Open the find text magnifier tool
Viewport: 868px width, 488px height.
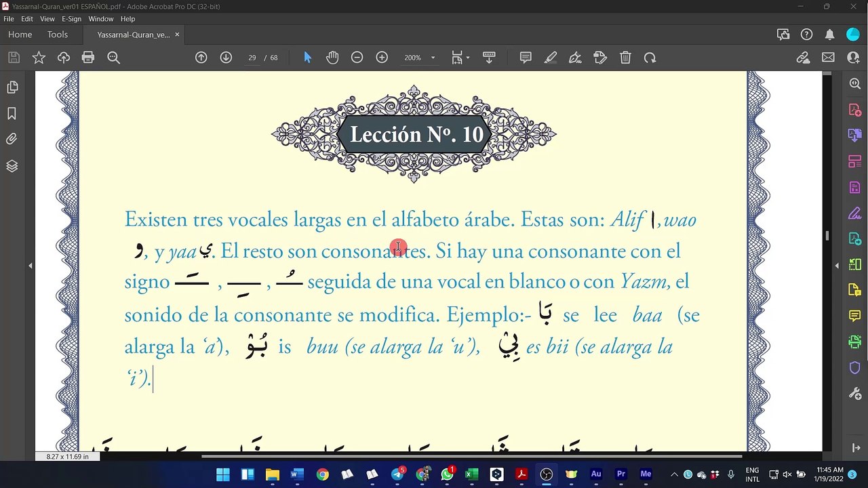click(x=113, y=58)
